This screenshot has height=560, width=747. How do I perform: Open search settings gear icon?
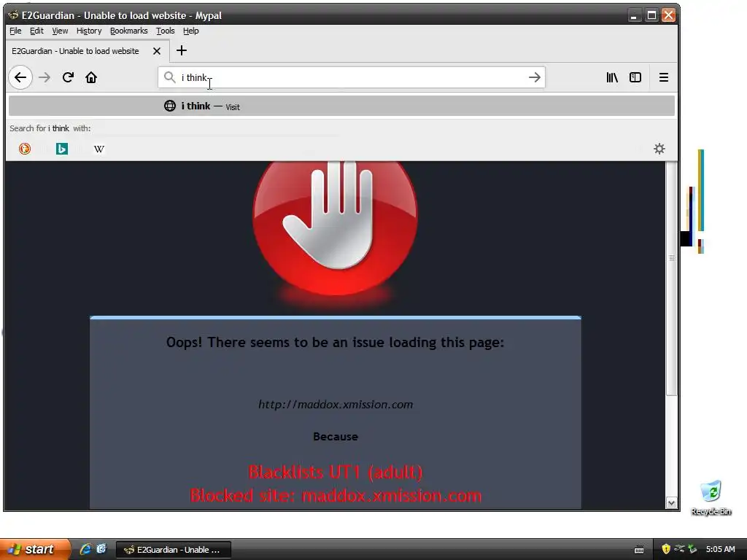[x=659, y=149]
